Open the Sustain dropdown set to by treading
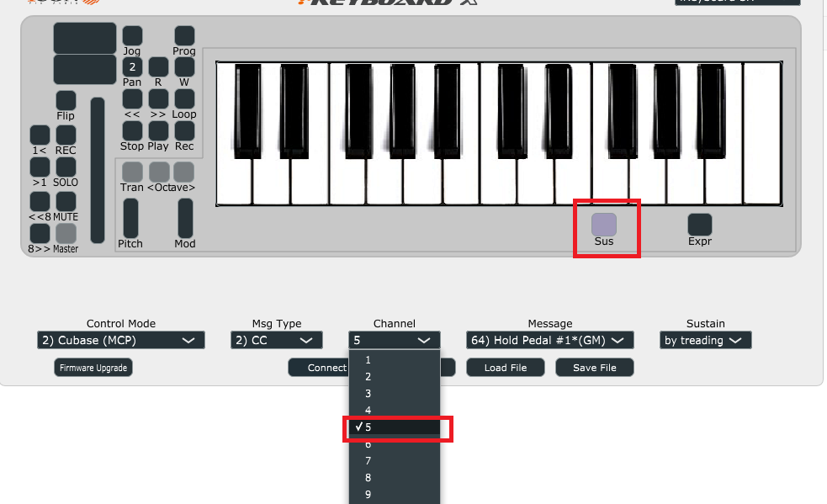Viewport: 827px width, 504px height. tap(705, 341)
